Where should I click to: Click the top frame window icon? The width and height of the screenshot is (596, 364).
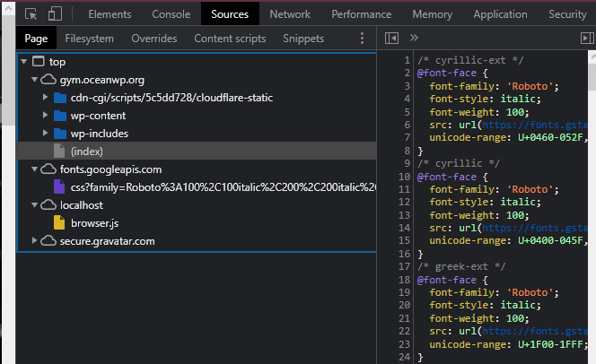[39, 61]
